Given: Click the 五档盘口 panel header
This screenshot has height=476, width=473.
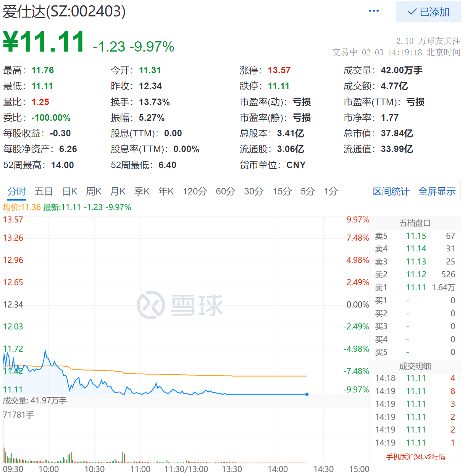Looking at the screenshot, I should [415, 223].
